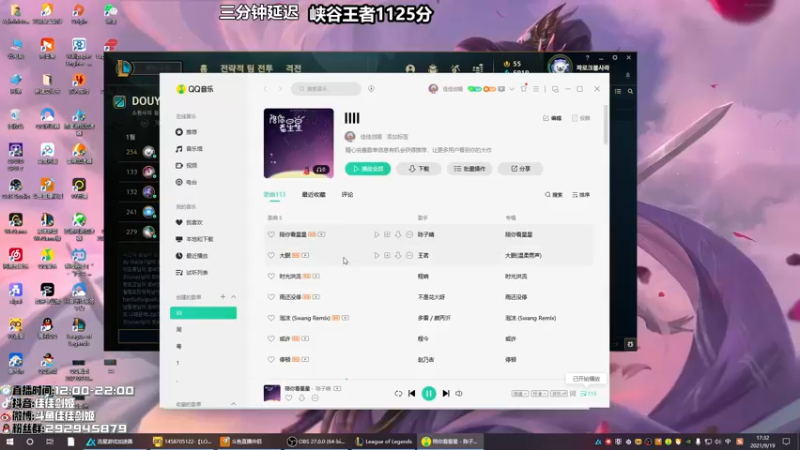Open artist 王者 in second row

click(x=423, y=256)
